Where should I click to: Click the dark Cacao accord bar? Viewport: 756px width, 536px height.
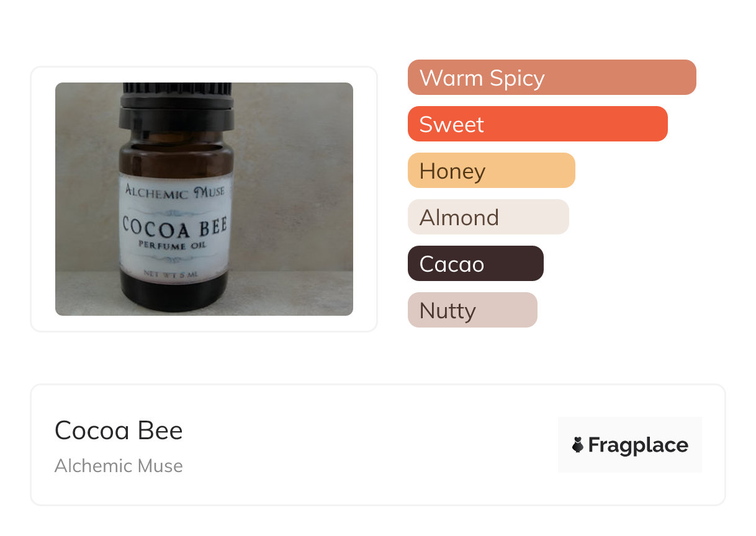[475, 264]
